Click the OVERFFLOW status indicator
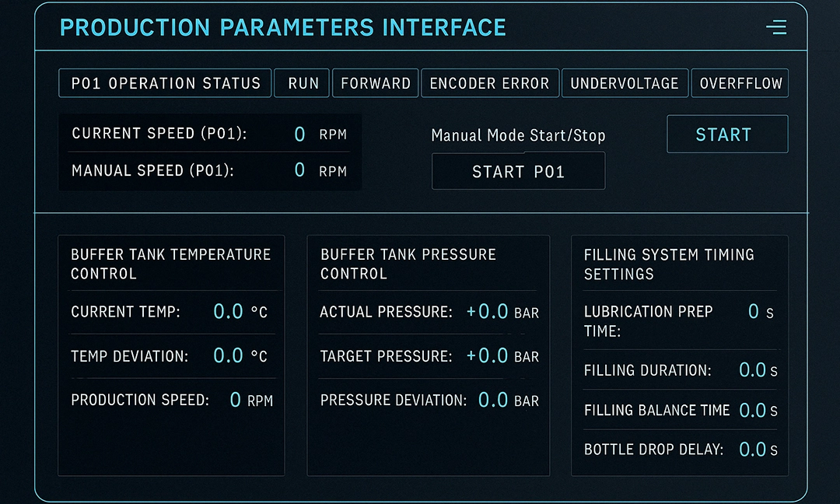This screenshot has height=504, width=840. 740,83
